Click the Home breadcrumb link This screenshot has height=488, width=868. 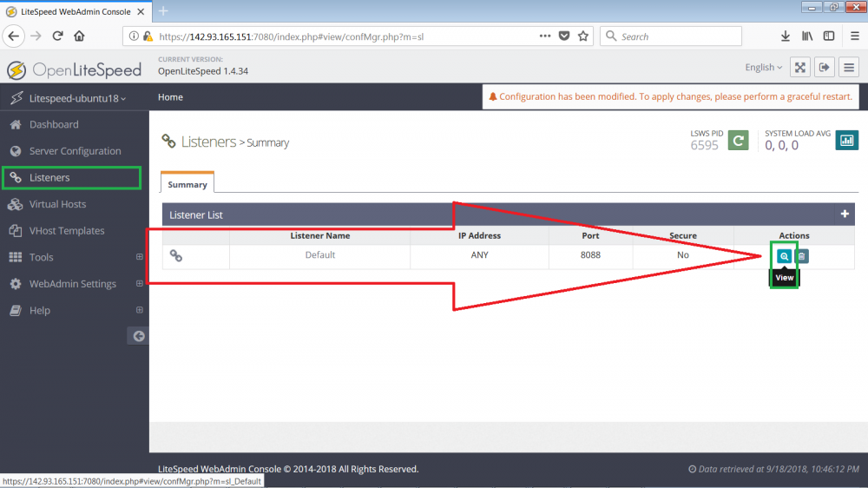coord(170,97)
